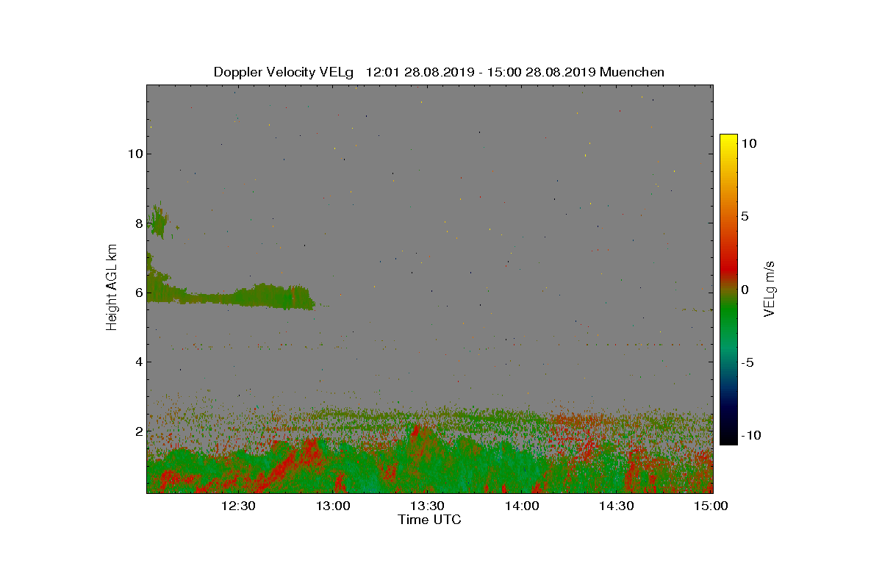Click the black bottom of the colorbar

click(x=728, y=437)
